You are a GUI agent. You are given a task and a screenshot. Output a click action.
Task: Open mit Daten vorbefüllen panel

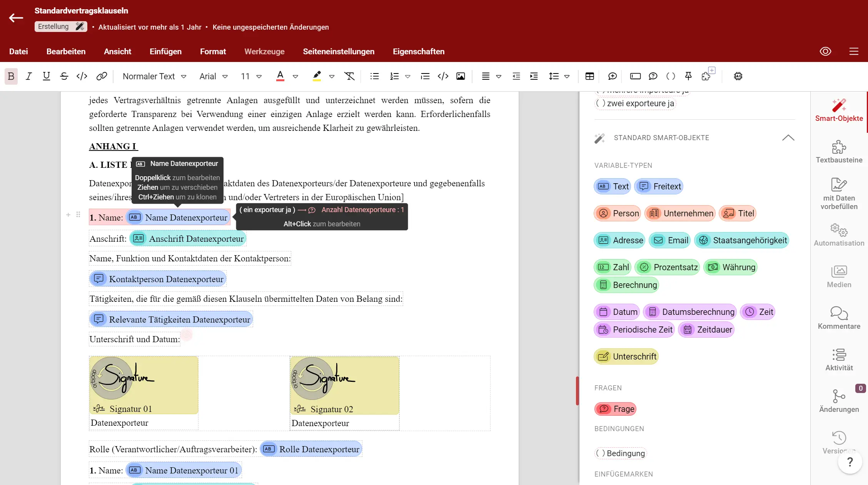click(x=839, y=194)
